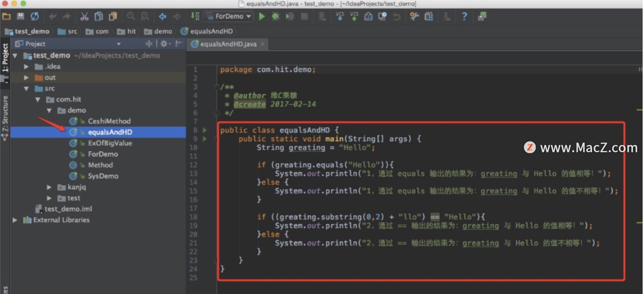Click run gutter arrow on line 9

click(205, 139)
